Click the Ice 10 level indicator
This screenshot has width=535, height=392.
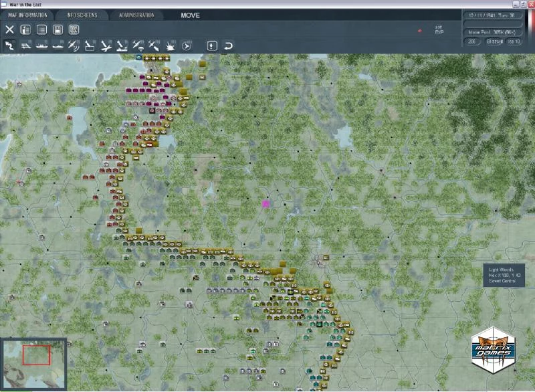[514, 41]
